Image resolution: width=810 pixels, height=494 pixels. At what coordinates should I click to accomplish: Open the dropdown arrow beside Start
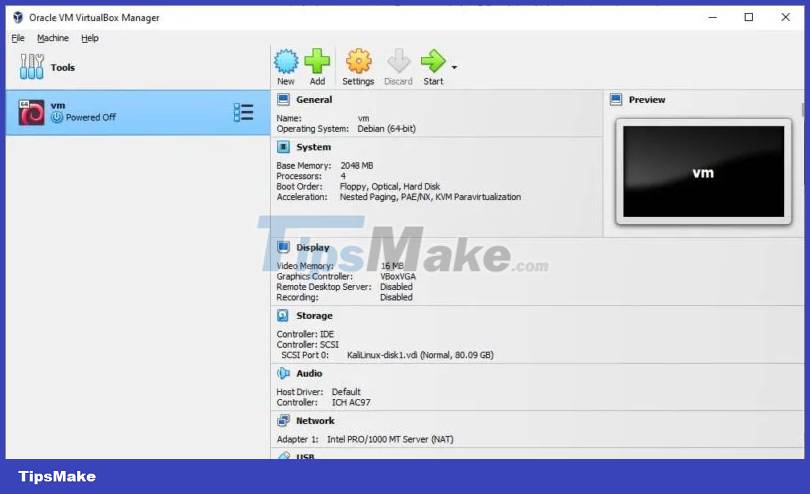(x=454, y=67)
